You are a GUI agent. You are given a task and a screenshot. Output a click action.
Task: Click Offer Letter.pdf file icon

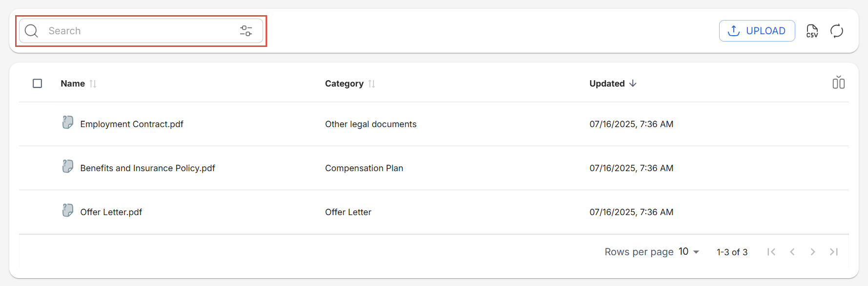68,210
